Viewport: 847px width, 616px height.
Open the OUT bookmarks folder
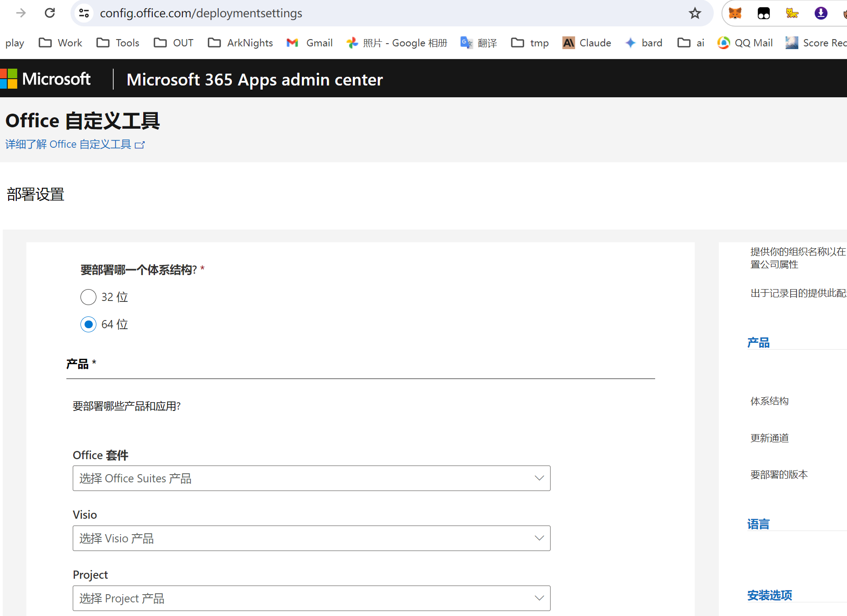[x=174, y=43]
